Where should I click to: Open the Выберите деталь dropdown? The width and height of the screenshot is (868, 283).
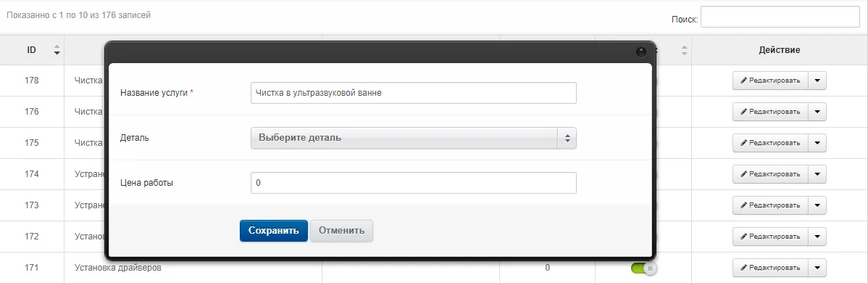click(x=414, y=138)
